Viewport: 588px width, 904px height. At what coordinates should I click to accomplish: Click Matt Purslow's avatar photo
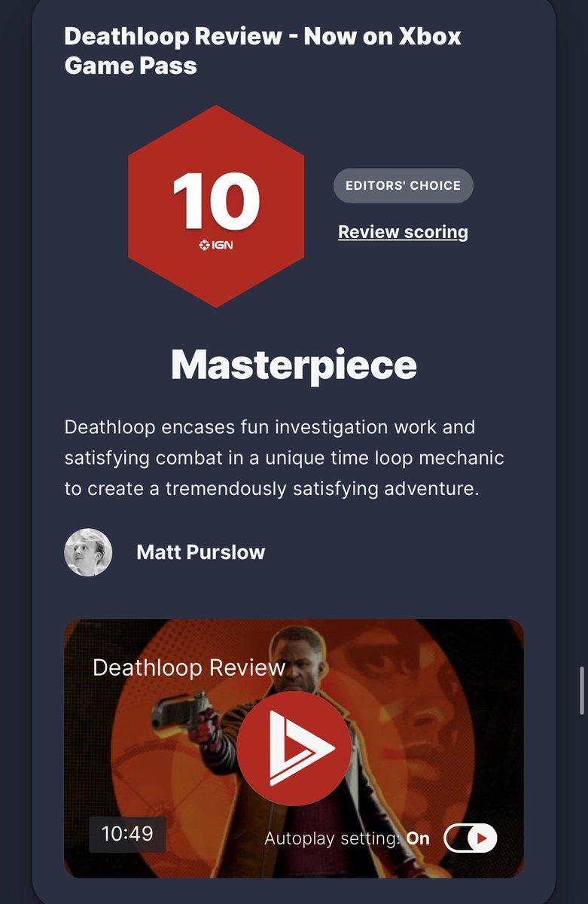click(88, 552)
